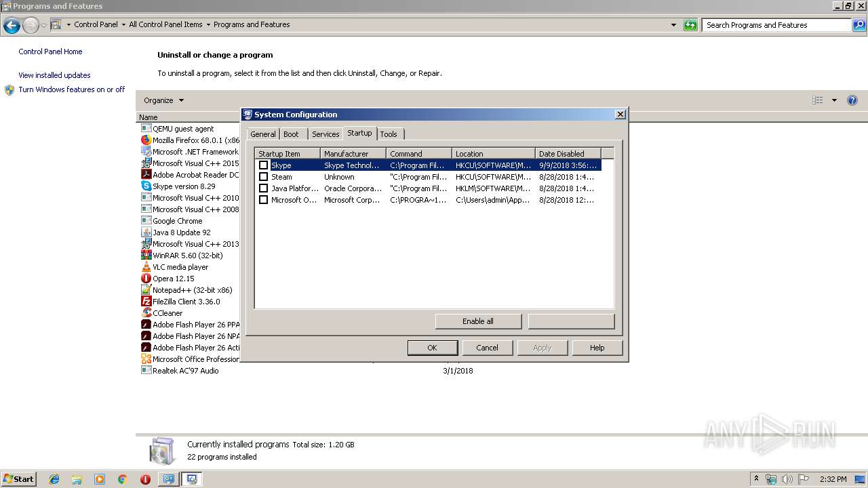This screenshot has height=488, width=868.
Task: Close the System Configuration dialog
Action: 620,115
